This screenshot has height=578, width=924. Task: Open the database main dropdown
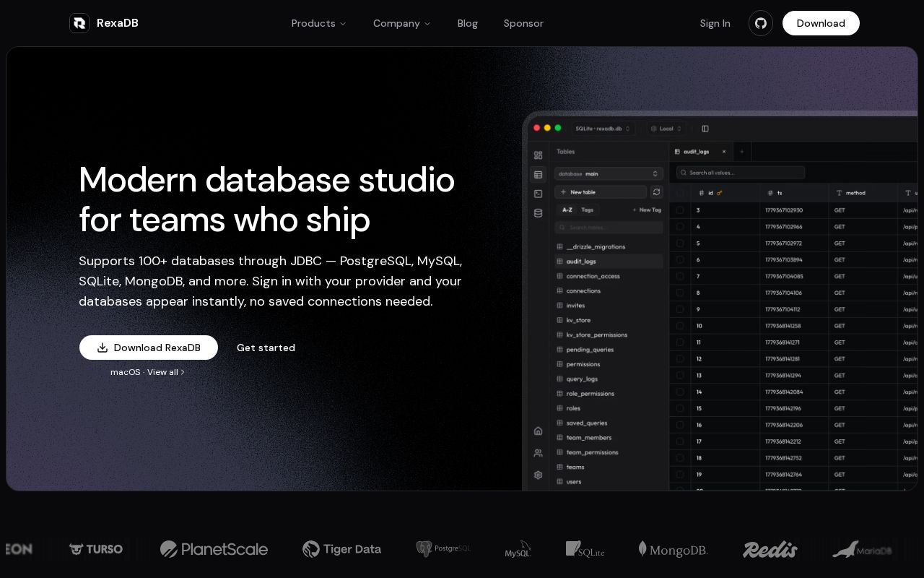pos(609,174)
